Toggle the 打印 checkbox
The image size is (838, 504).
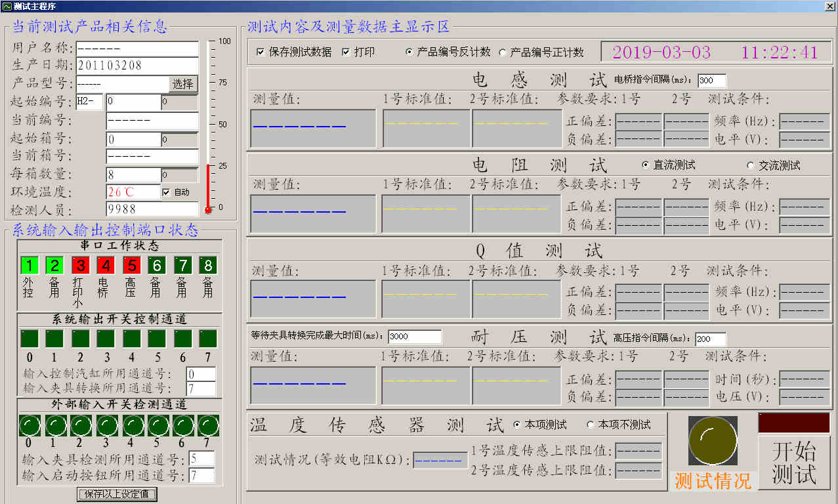pyautogui.click(x=346, y=52)
